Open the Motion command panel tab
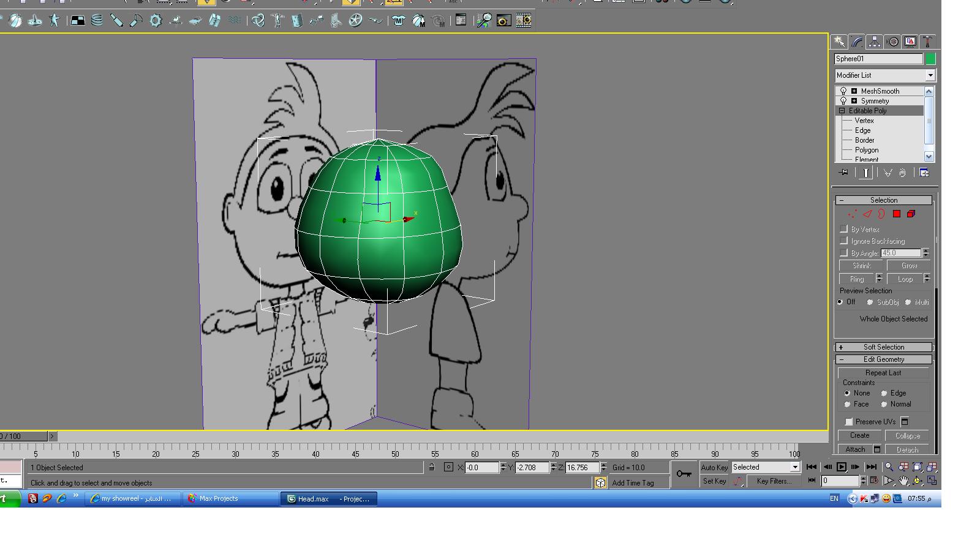Viewport: 980px width, 551px height. (892, 42)
